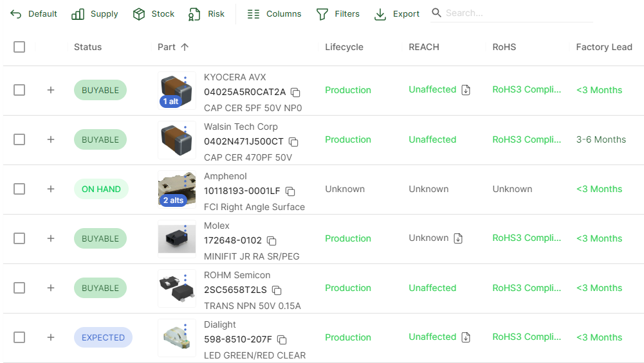The height and width of the screenshot is (363, 644).
Task: Click part number 2SC5658T2LS
Action: point(235,290)
